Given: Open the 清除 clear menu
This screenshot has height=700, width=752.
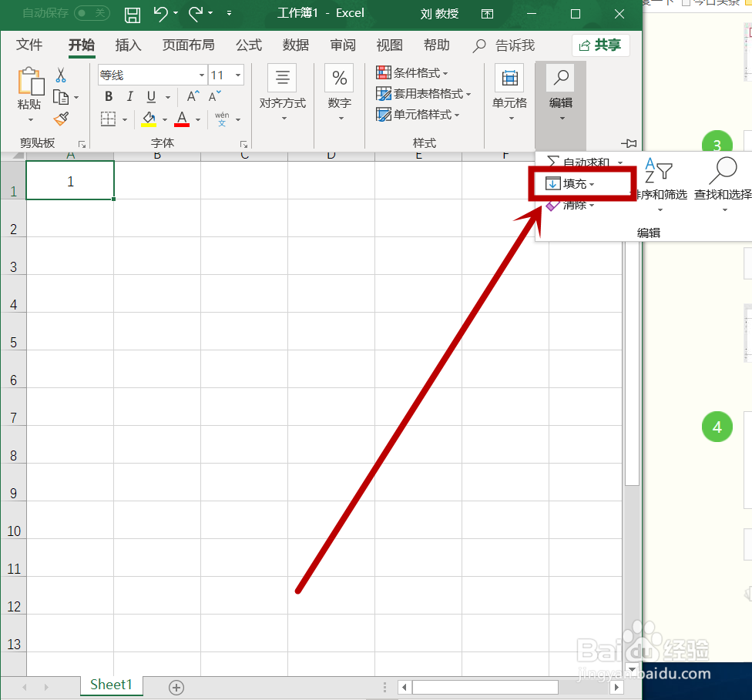Looking at the screenshot, I should point(570,205).
